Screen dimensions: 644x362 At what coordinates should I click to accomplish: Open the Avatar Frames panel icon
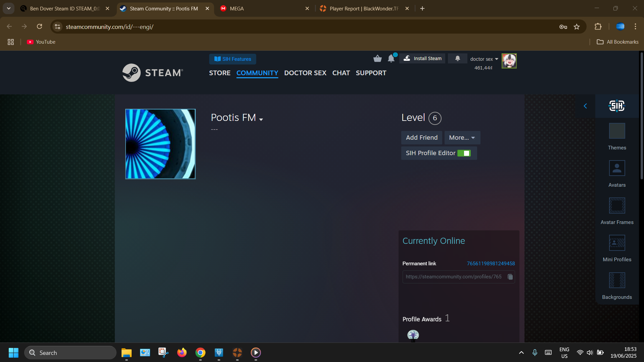coord(617,206)
